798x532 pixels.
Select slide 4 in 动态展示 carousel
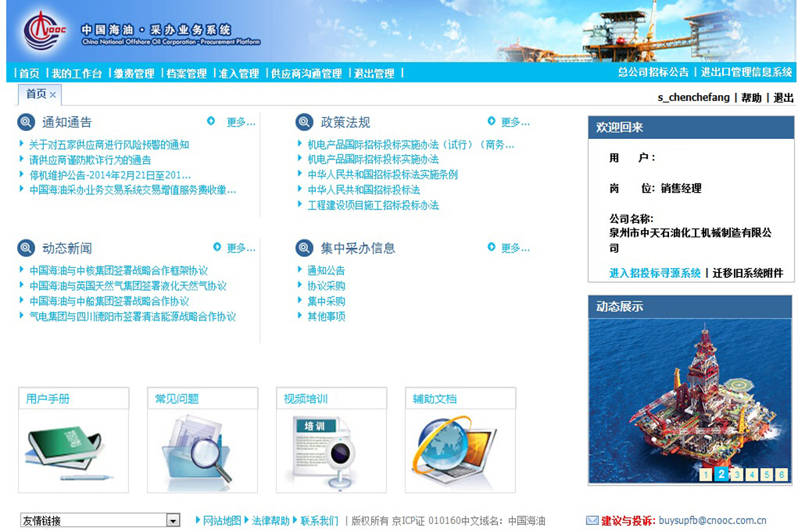point(751,474)
